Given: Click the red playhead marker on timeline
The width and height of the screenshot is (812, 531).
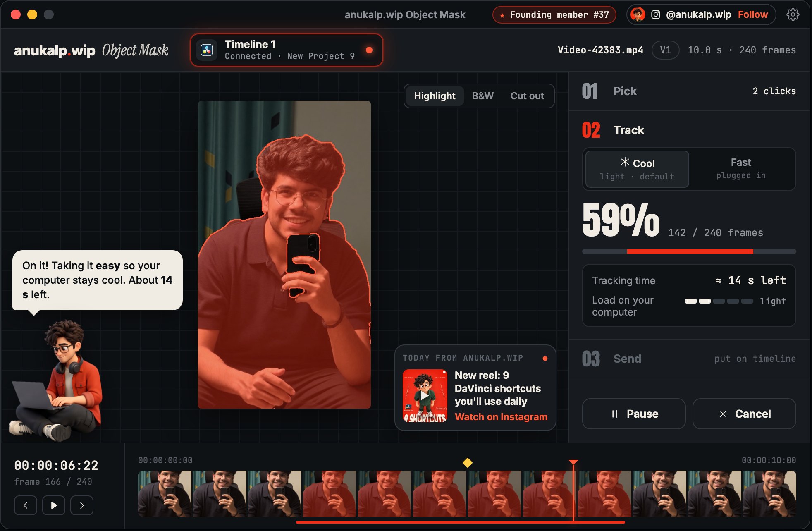Looking at the screenshot, I should [573, 462].
